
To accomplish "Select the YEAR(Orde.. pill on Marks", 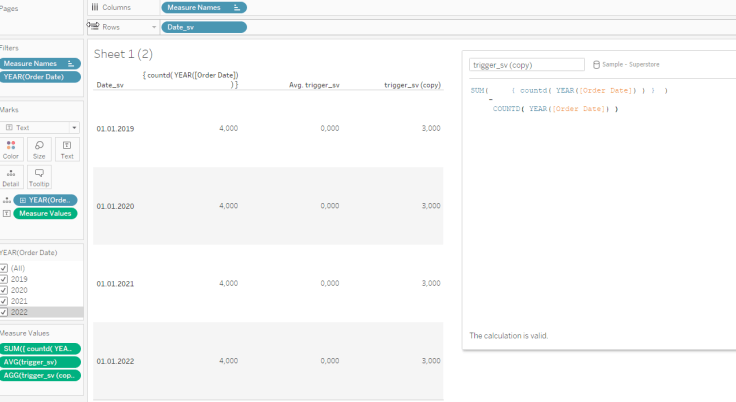I will point(46,200).
